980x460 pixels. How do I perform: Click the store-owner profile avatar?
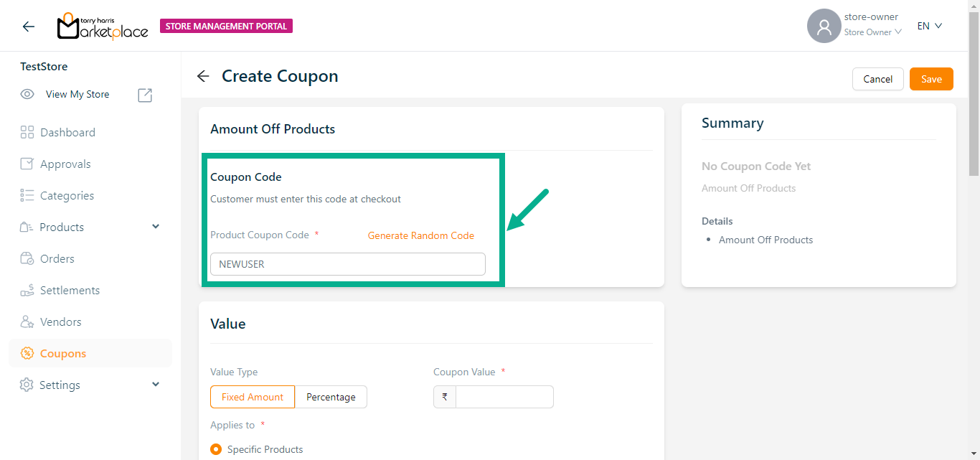click(824, 26)
